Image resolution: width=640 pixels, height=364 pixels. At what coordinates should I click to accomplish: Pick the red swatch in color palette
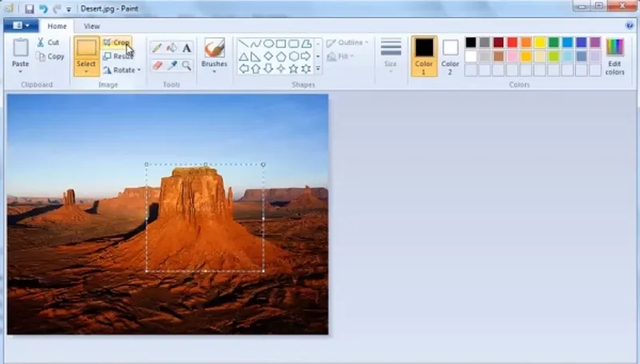pyautogui.click(x=512, y=42)
